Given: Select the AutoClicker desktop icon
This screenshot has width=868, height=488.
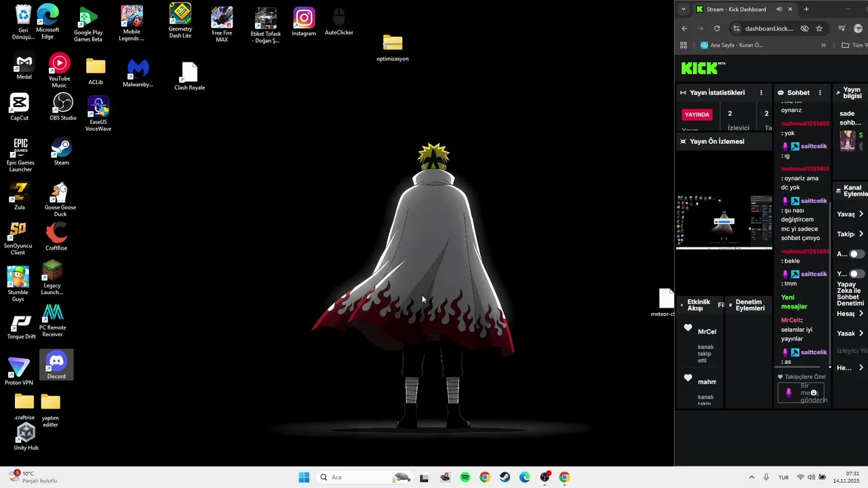Looking at the screenshot, I should [339, 22].
